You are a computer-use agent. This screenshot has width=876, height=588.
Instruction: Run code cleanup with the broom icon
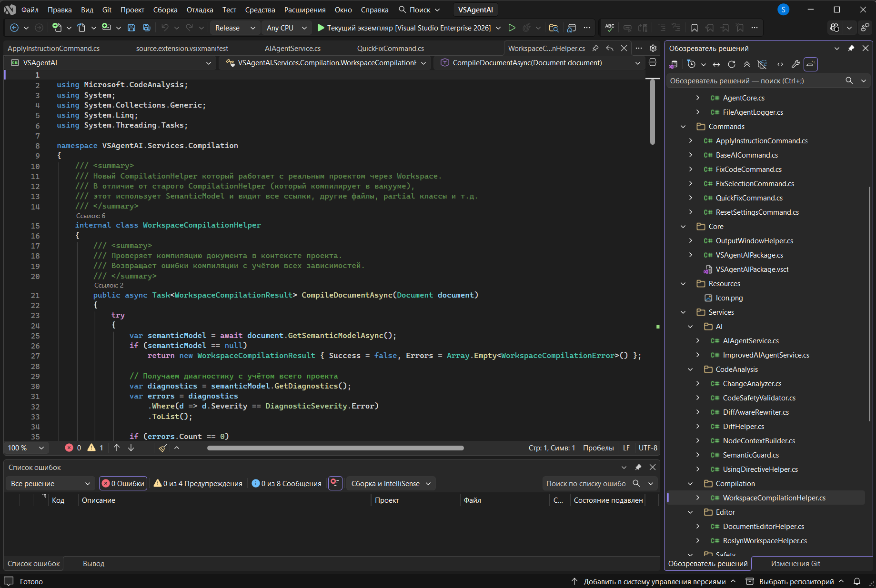coord(162,448)
